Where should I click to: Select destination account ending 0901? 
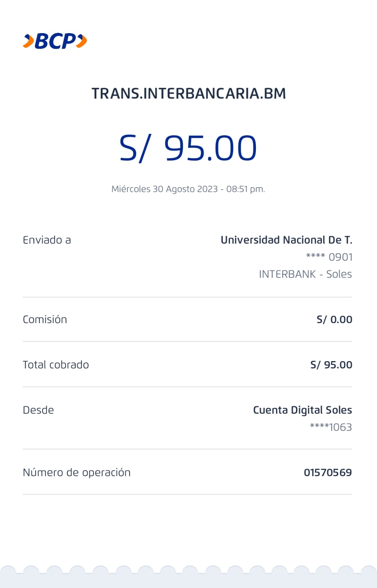[329, 257]
